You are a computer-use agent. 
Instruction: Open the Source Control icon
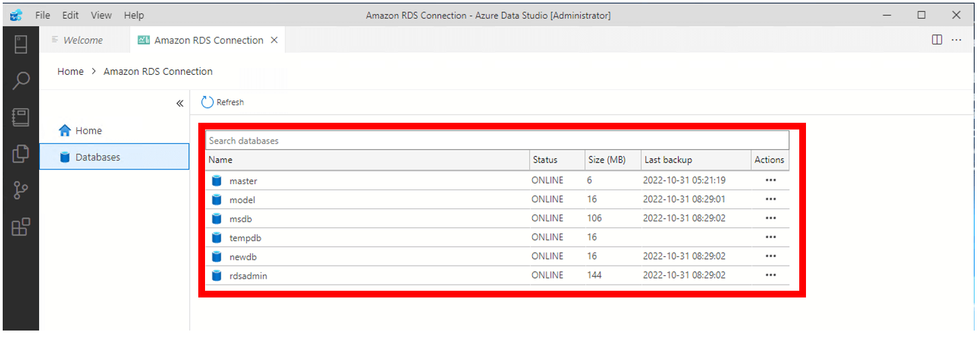click(x=21, y=191)
